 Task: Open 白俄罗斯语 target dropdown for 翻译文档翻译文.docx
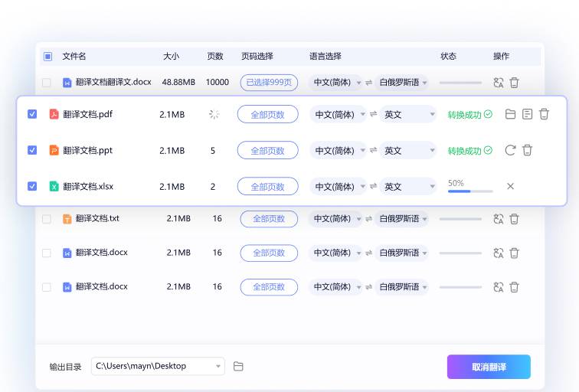[x=401, y=83]
